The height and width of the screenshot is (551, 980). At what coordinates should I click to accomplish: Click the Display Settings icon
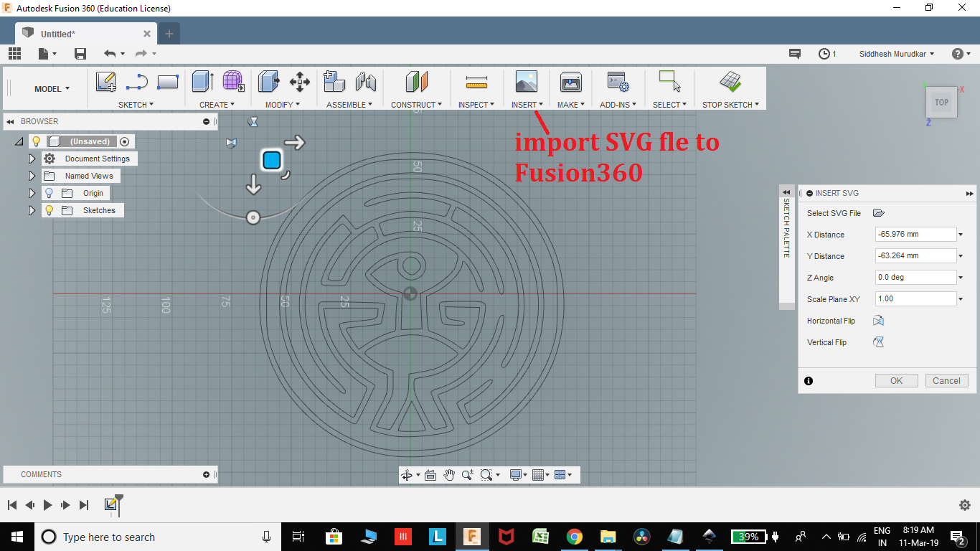[x=517, y=474]
